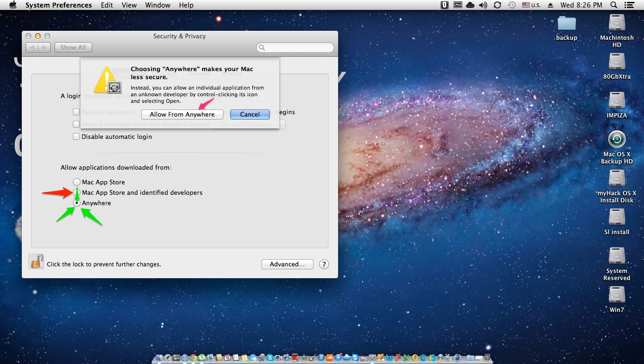The height and width of the screenshot is (364, 644).
Task: Open the Window menu
Action: [x=158, y=5]
